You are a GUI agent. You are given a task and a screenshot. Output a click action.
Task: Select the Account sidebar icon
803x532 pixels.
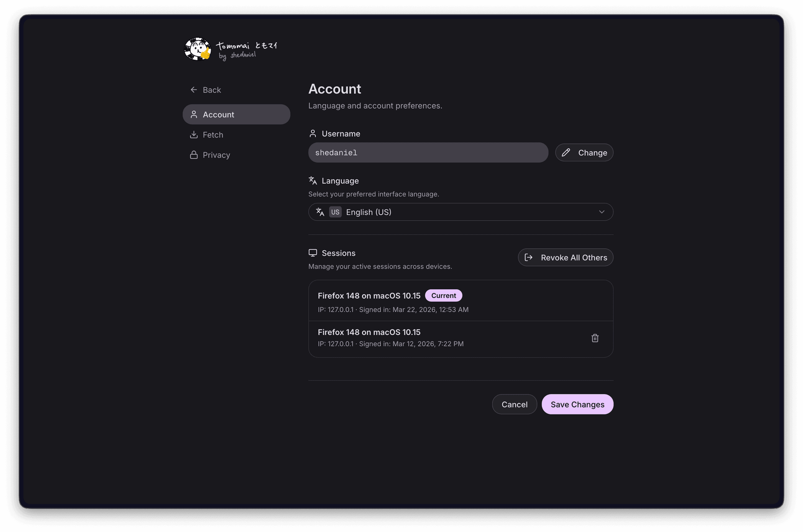point(194,114)
